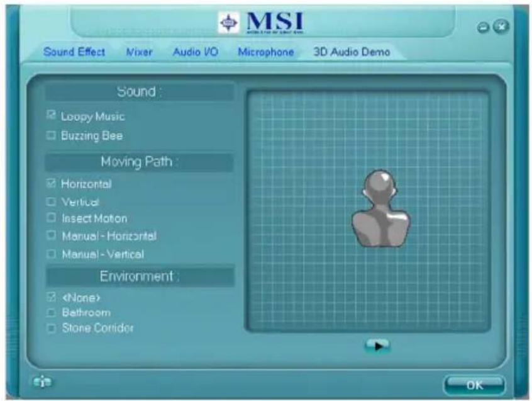Viewport: 532px width, 401px height.
Task: Enable the Buzzing Bee sound
Action: pyautogui.click(x=51, y=135)
